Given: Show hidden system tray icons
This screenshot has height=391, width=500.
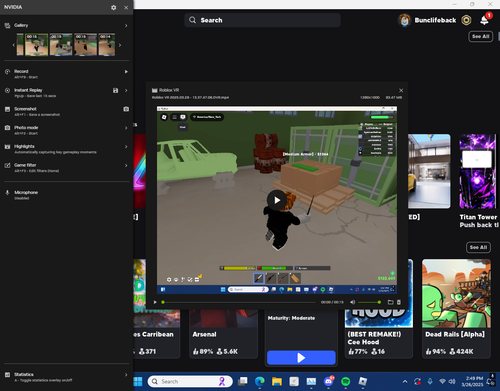Looking at the screenshot, I should click(x=405, y=381).
